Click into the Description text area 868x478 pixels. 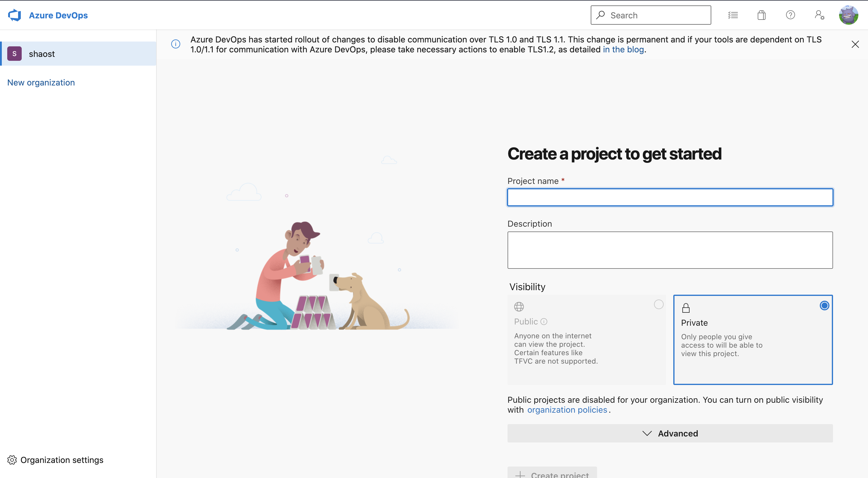coord(670,250)
